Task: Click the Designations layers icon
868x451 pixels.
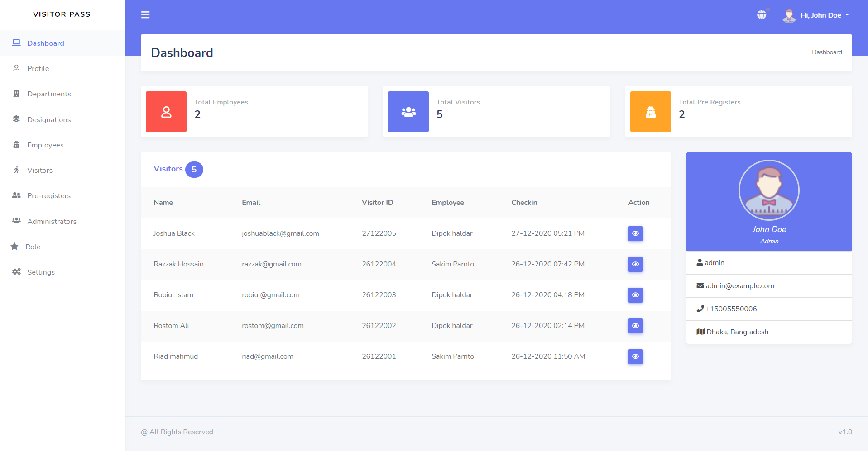Action: click(17, 119)
